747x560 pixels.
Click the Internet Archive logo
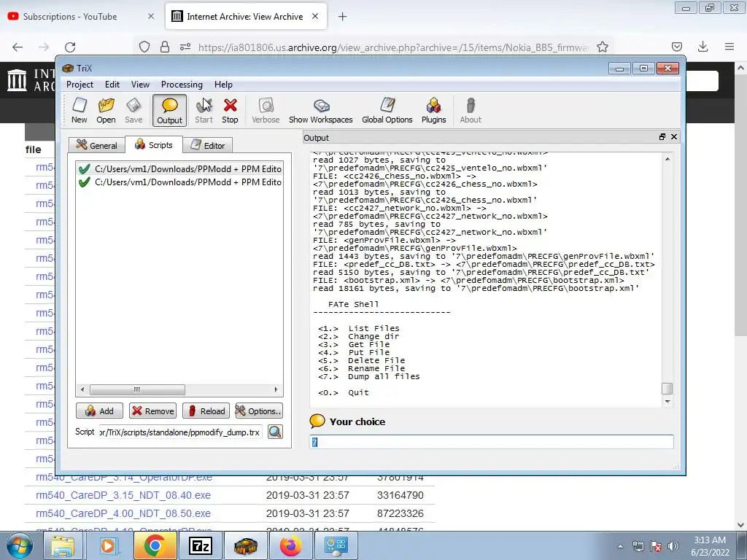point(18,80)
